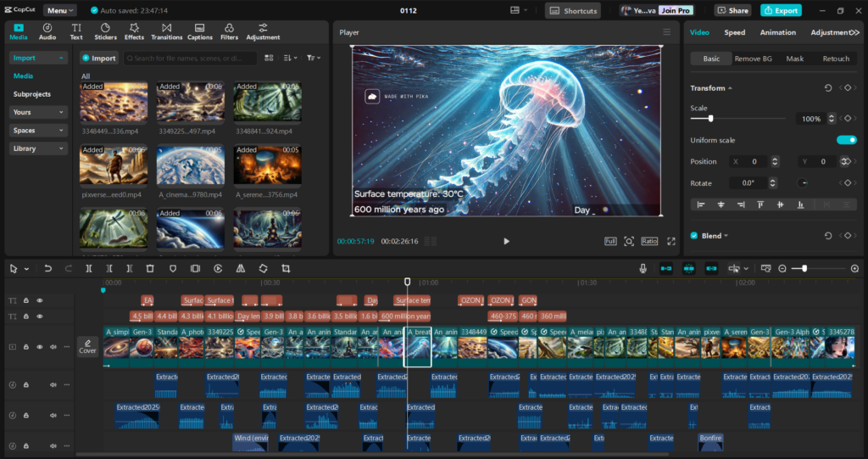Viewport: 868px width, 459px height.
Task: Hide the main video track with eye icon
Action: click(39, 346)
